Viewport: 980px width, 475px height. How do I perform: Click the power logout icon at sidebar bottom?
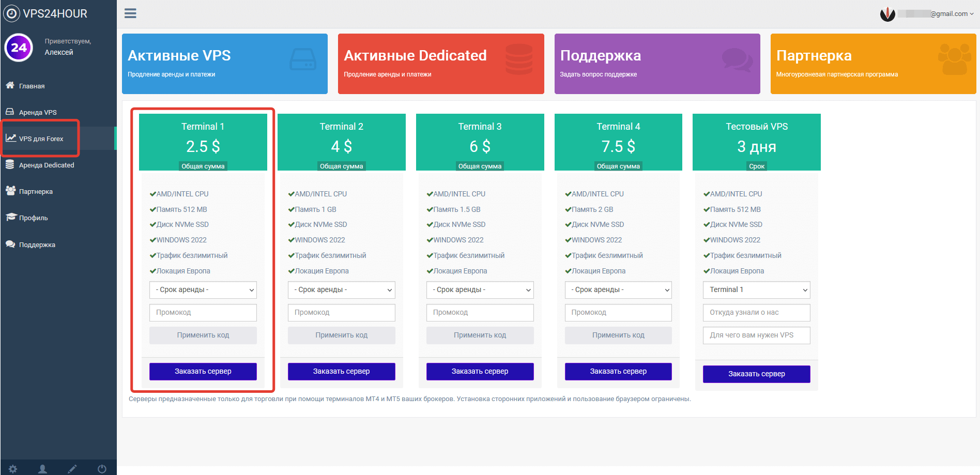pyautogui.click(x=102, y=469)
